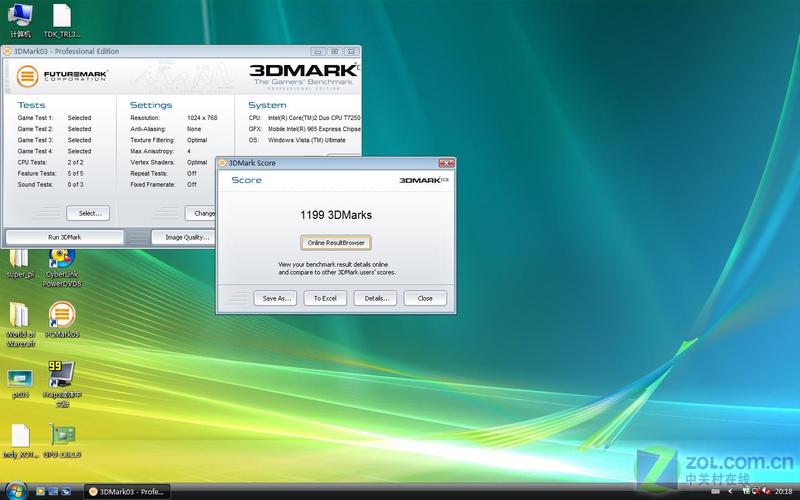Open the Online ResultBrowser button
Image resolution: width=800 pixels, height=500 pixels.
336,243
